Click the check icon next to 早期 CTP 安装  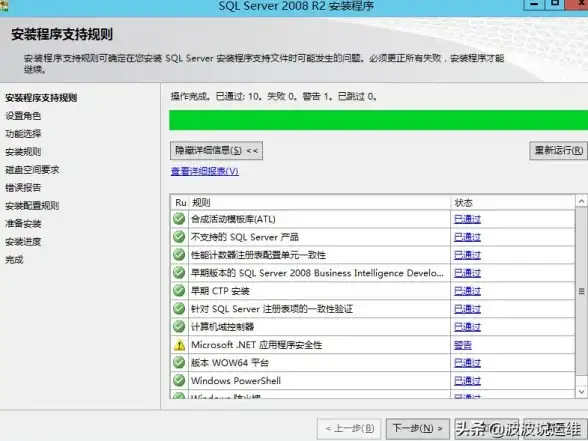pos(179,291)
